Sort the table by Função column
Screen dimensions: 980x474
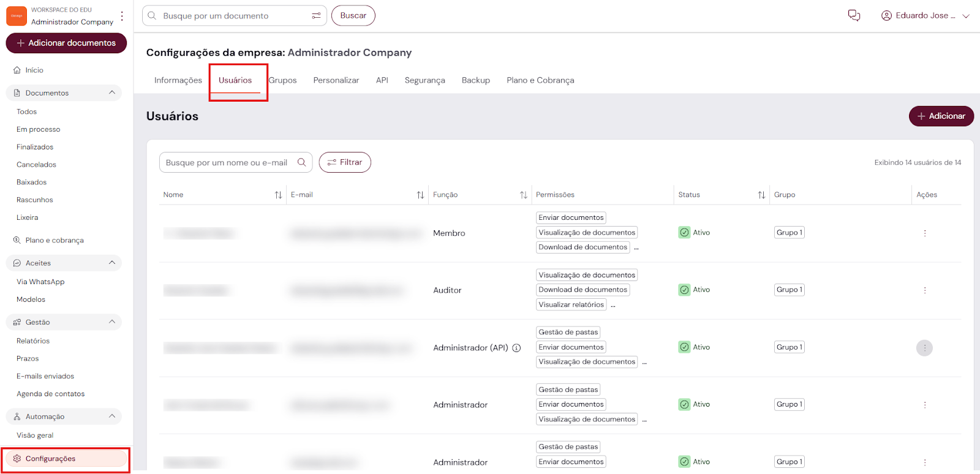tap(523, 195)
